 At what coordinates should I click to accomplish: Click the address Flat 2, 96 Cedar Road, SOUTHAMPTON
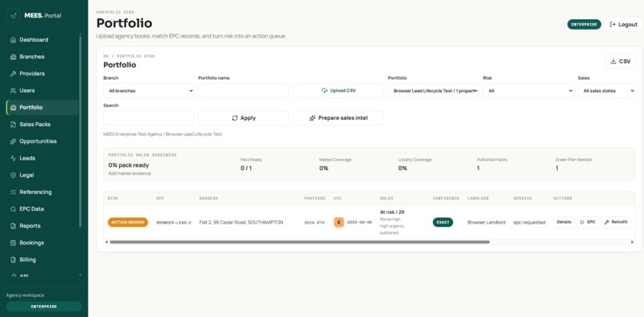pyautogui.click(x=241, y=222)
